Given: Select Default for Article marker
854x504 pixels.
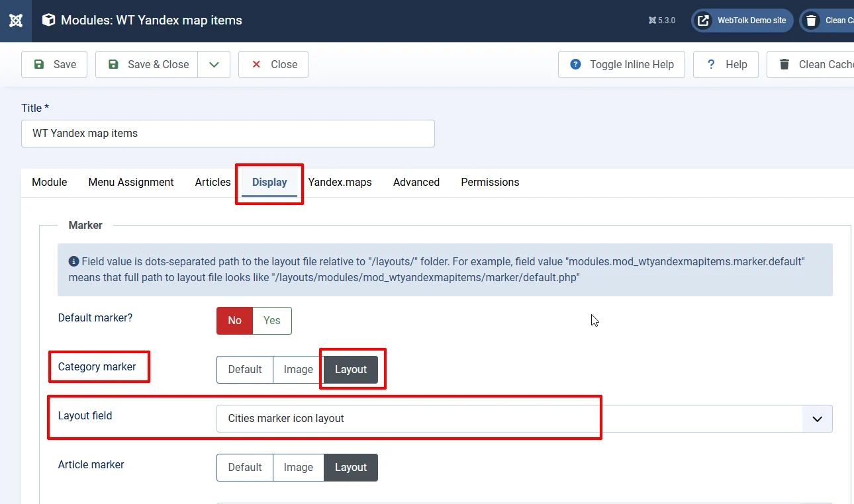Looking at the screenshot, I should (x=245, y=467).
